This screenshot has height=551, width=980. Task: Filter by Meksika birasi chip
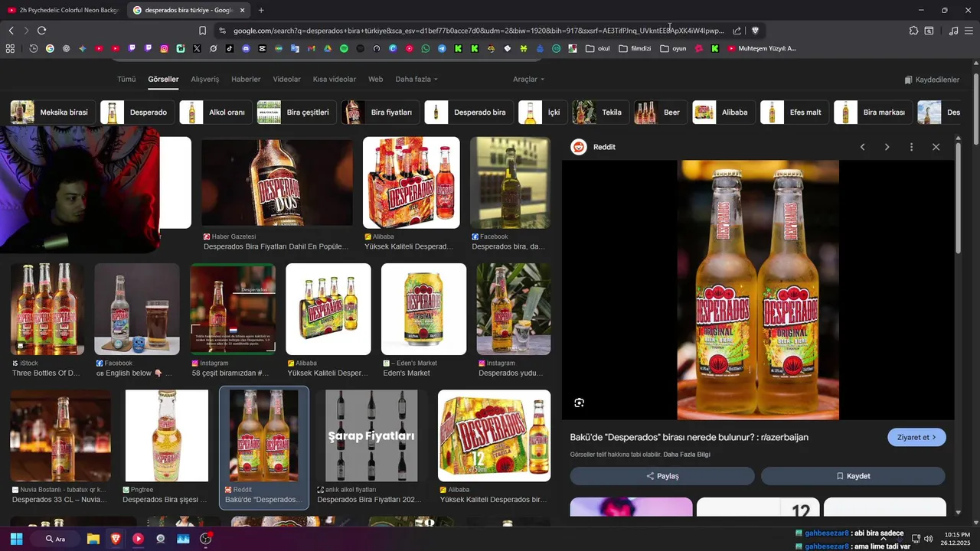pyautogui.click(x=53, y=112)
